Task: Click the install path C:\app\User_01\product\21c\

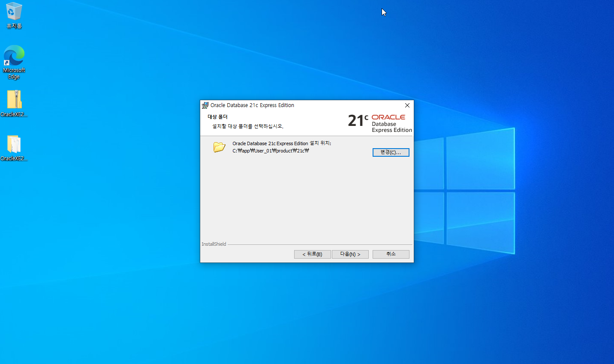Action: point(271,151)
